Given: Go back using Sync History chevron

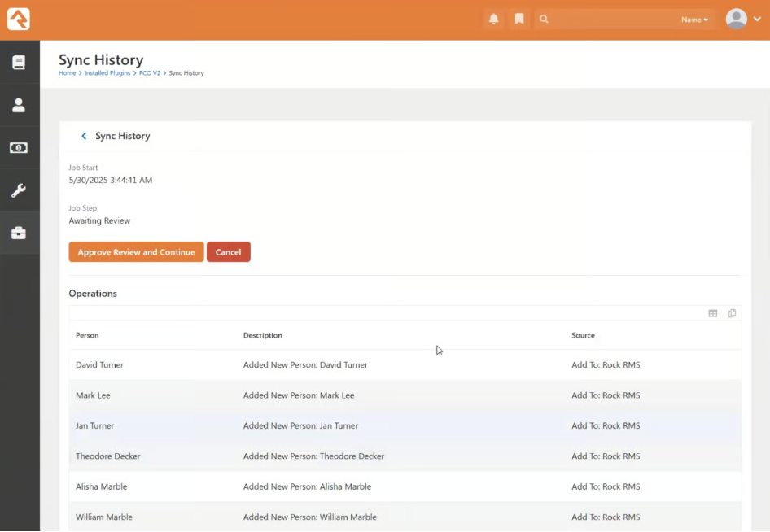Looking at the screenshot, I should tap(84, 136).
